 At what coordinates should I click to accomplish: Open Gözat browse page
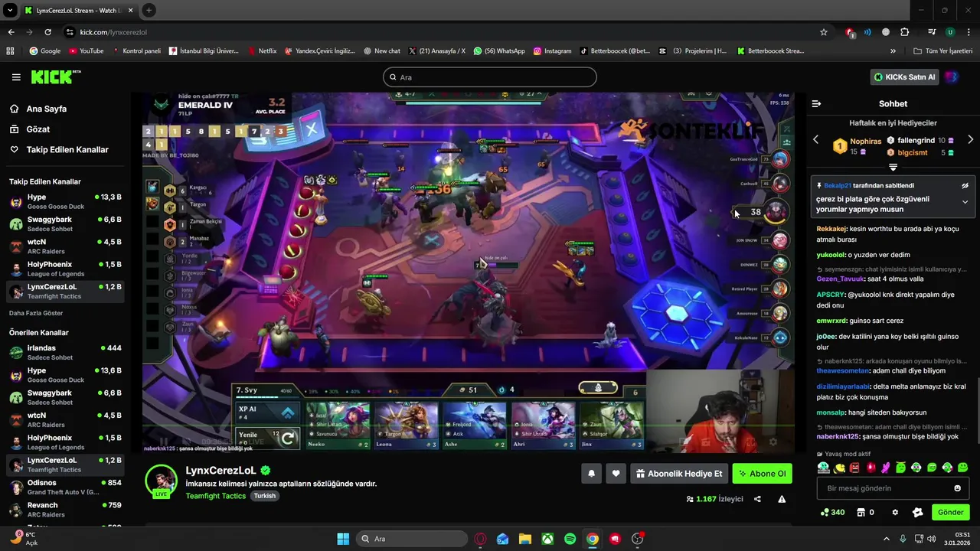coord(38,129)
